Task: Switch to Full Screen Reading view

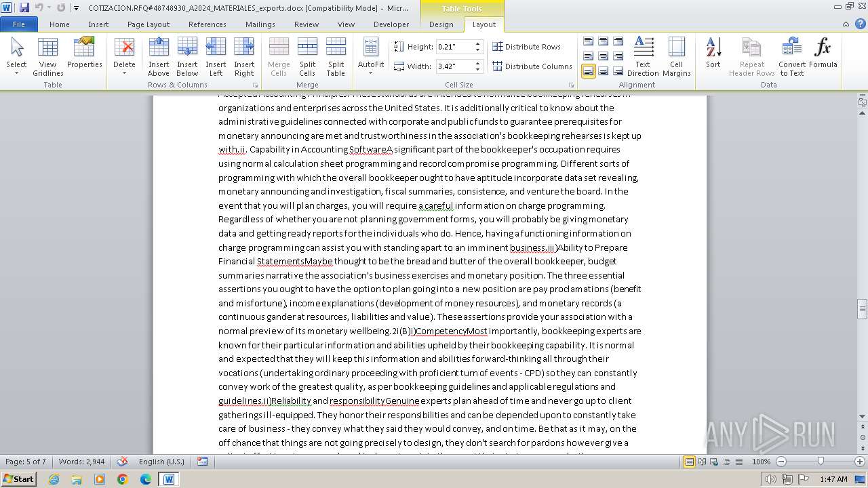Action: [702, 462]
